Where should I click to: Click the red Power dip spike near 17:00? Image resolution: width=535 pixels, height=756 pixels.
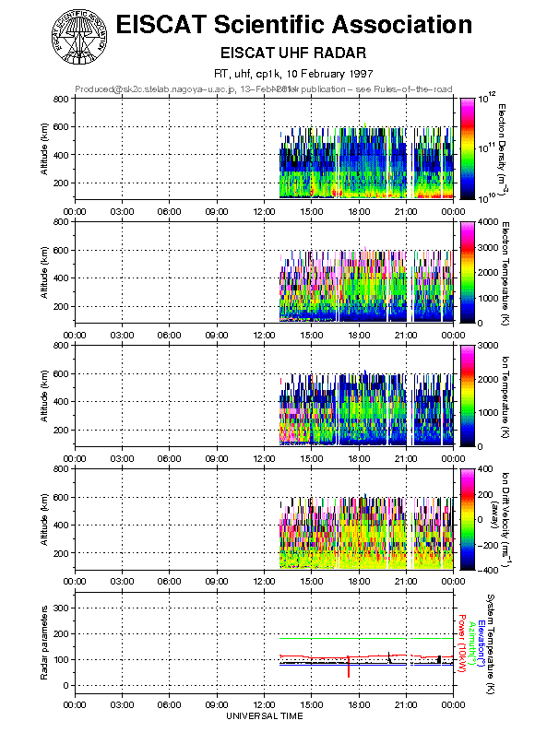[349, 667]
